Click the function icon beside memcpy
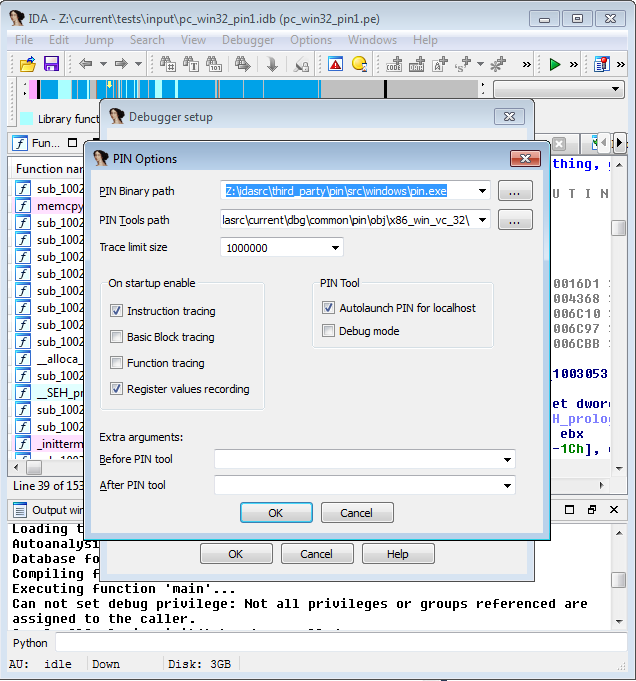The width and height of the screenshot is (636, 681). [x=23, y=205]
